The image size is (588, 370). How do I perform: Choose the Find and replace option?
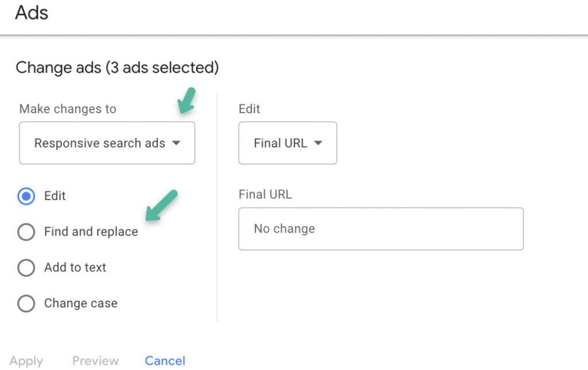point(26,232)
